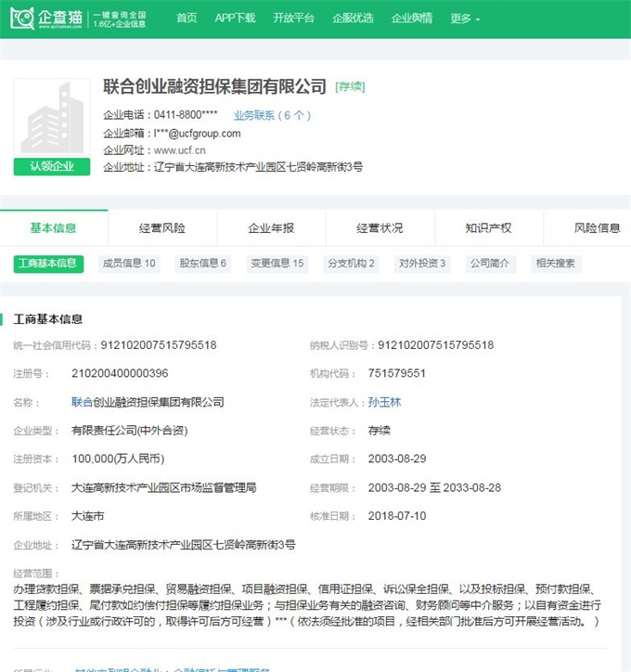Open legal representative 孙玉林 link
The width and height of the screenshot is (631, 672).
coord(385,402)
